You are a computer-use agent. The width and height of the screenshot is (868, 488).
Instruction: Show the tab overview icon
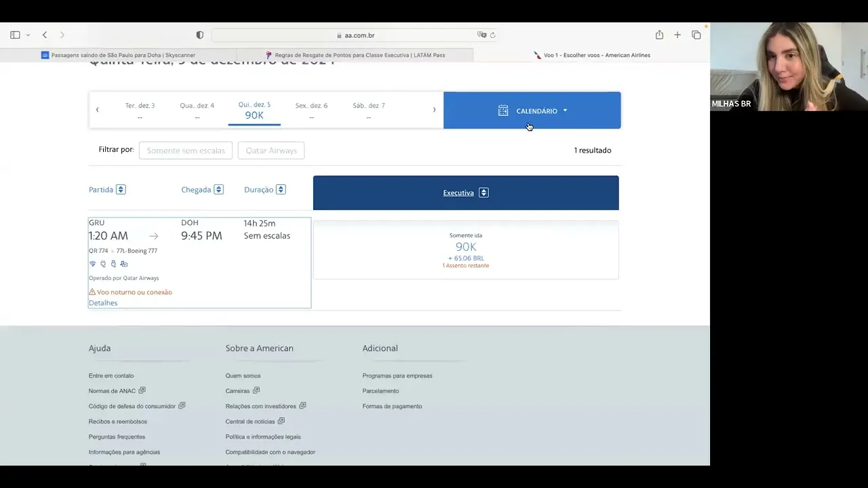696,35
